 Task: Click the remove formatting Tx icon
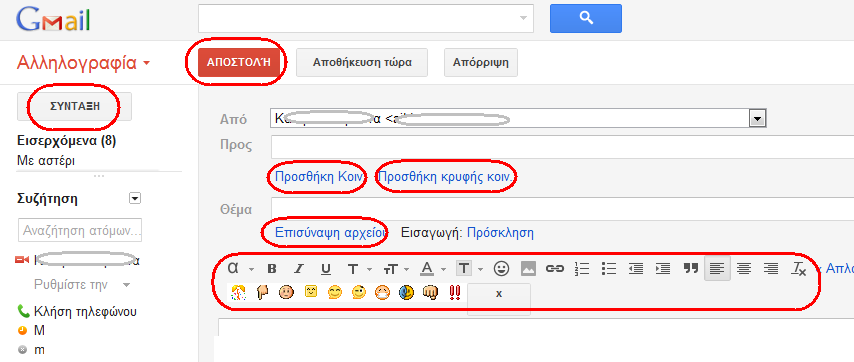(798, 268)
